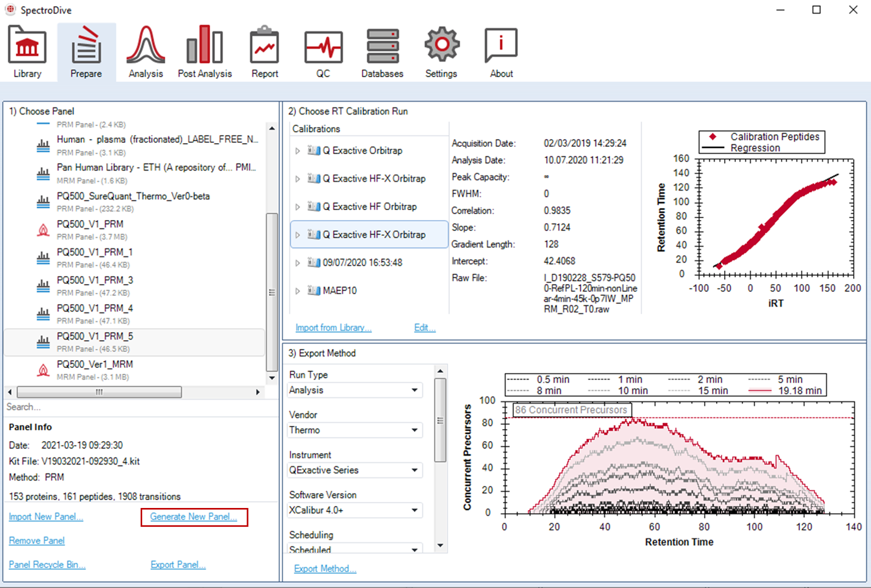This screenshot has height=588, width=871.
Task: Click the panel list scroll-down arrow
Action: click(x=272, y=378)
